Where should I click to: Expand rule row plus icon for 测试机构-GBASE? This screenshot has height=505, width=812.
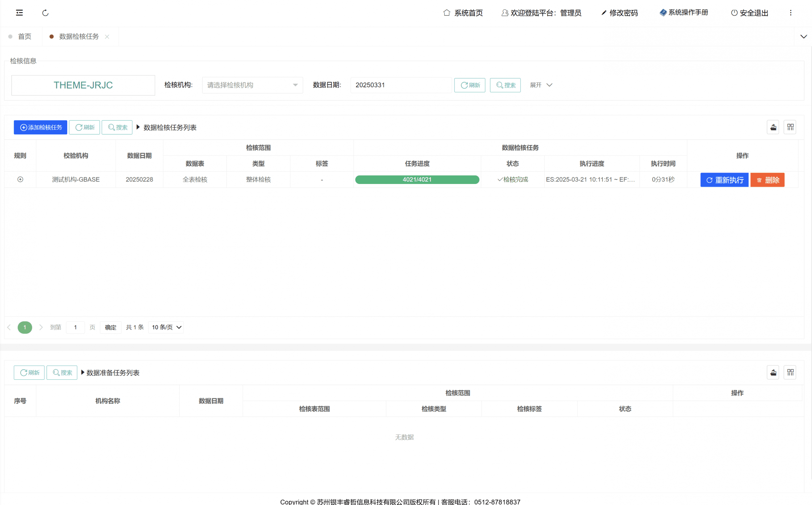20,180
